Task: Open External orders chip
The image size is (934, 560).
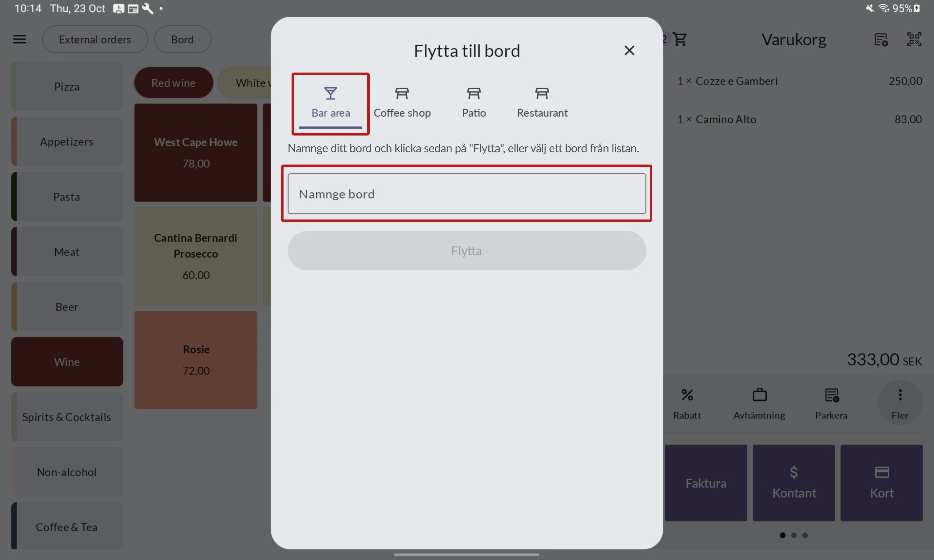Action: pos(95,39)
